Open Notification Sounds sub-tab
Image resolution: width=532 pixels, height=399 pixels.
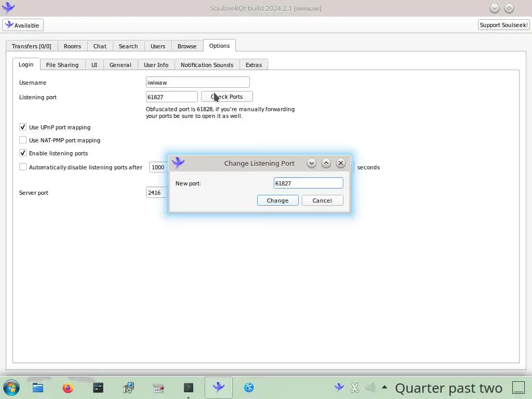click(x=207, y=65)
